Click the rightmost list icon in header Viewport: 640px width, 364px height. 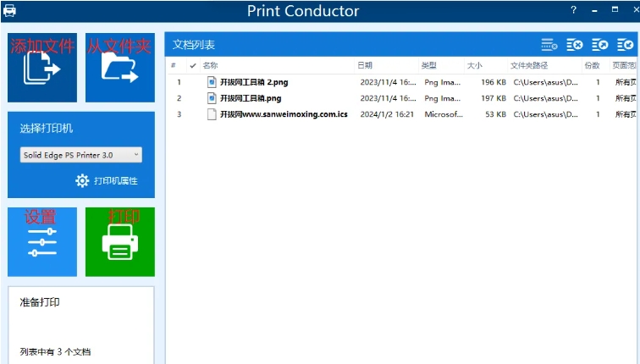pos(625,45)
